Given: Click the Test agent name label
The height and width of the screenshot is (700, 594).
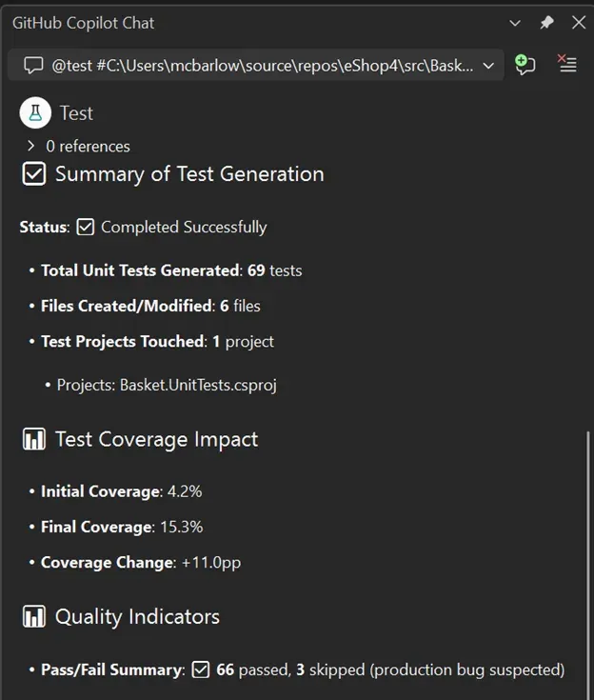Looking at the screenshot, I should (x=76, y=113).
